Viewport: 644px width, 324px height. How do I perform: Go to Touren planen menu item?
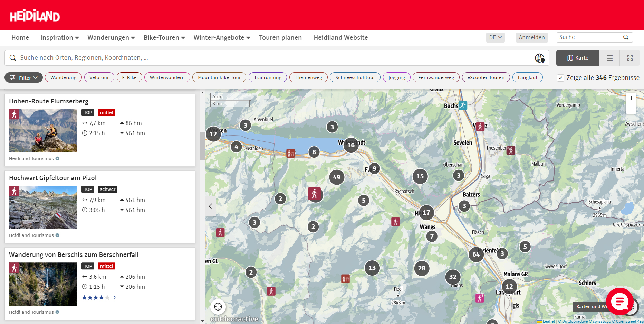tap(280, 38)
